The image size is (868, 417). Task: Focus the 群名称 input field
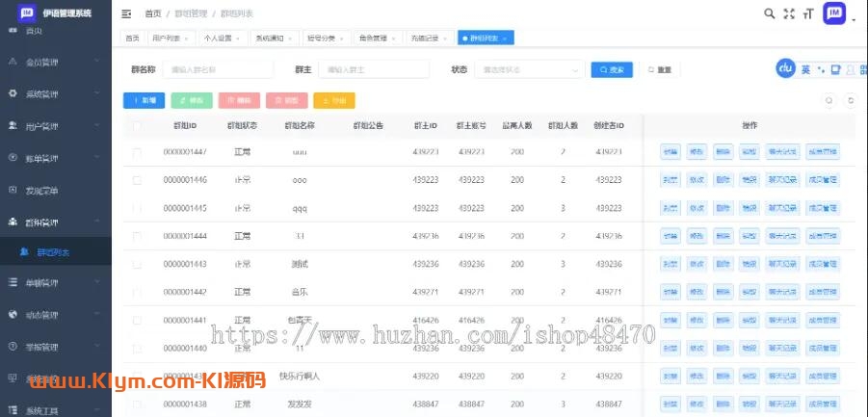tap(218, 69)
